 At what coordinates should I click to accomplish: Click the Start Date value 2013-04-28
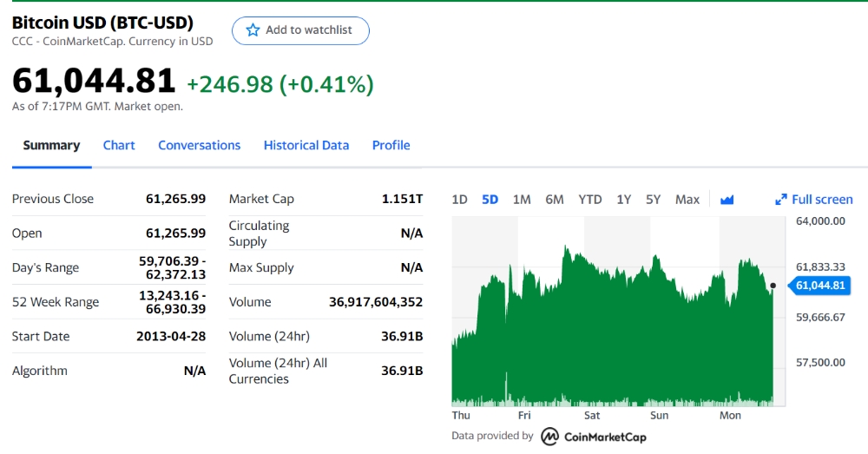[x=171, y=336]
